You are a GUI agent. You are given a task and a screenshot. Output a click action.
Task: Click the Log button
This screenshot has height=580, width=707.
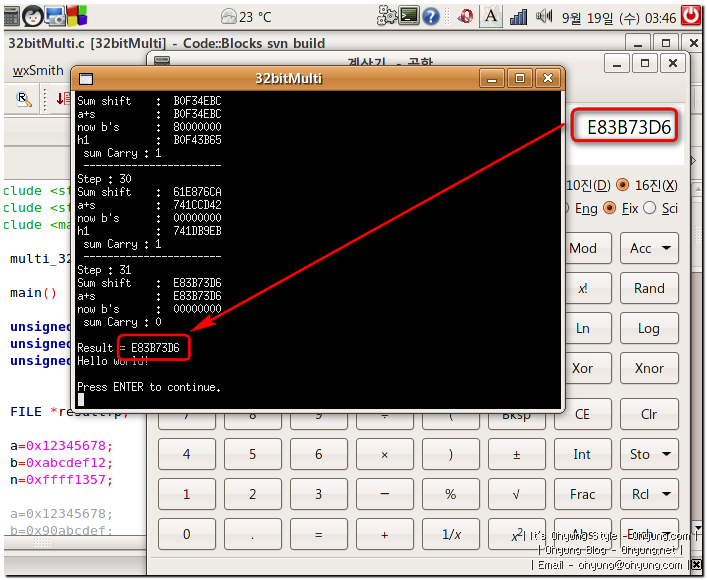(x=649, y=328)
